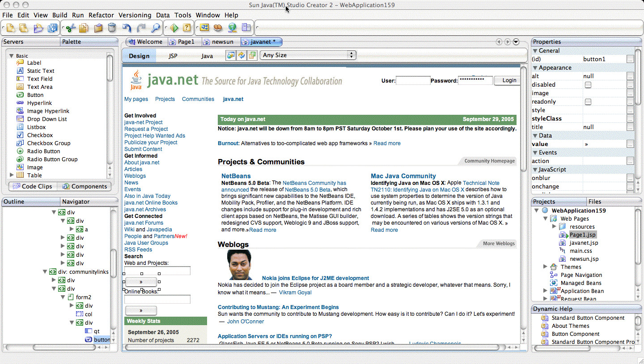Open the document list down-arrow icon

click(516, 42)
